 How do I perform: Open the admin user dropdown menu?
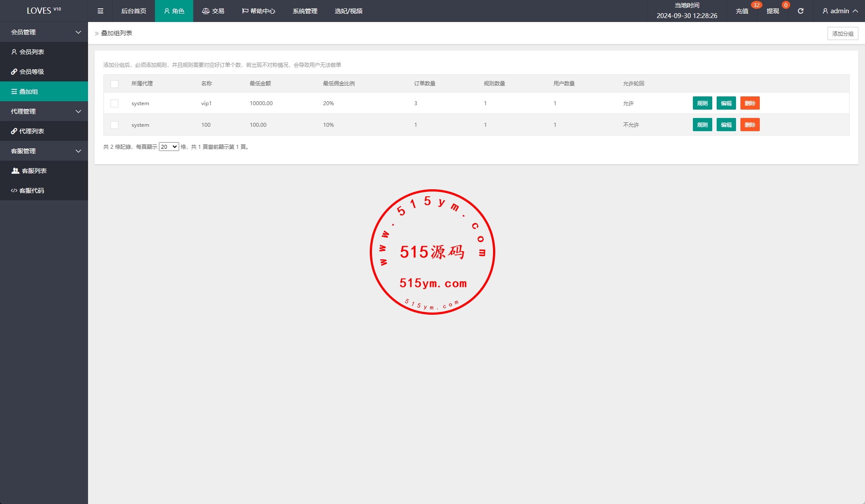click(840, 11)
